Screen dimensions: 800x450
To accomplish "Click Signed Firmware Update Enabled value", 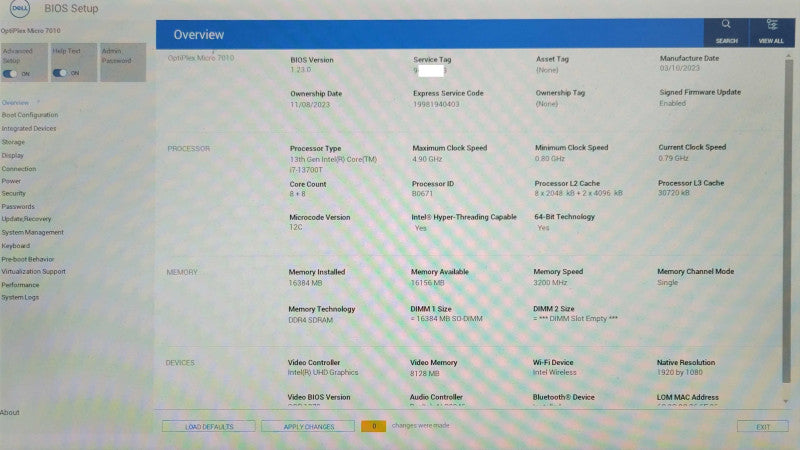I will pos(672,103).
